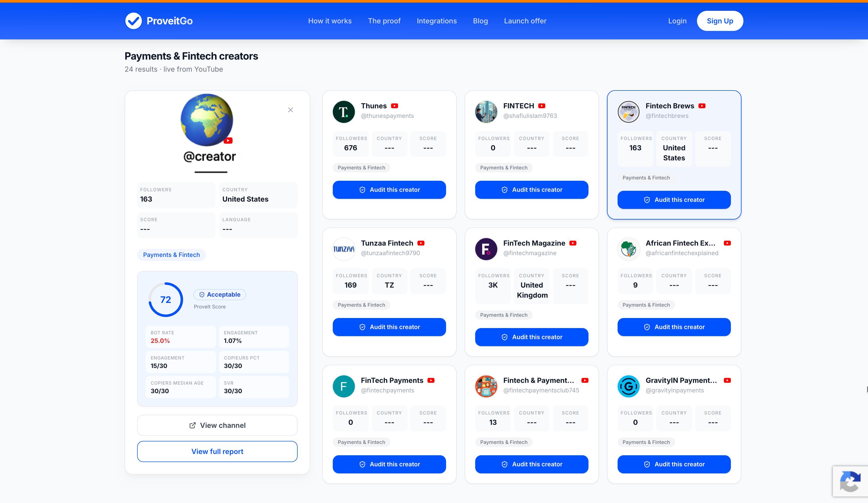This screenshot has height=503, width=868.
Task: Open the Launch offer nav link
Action: coord(525,21)
